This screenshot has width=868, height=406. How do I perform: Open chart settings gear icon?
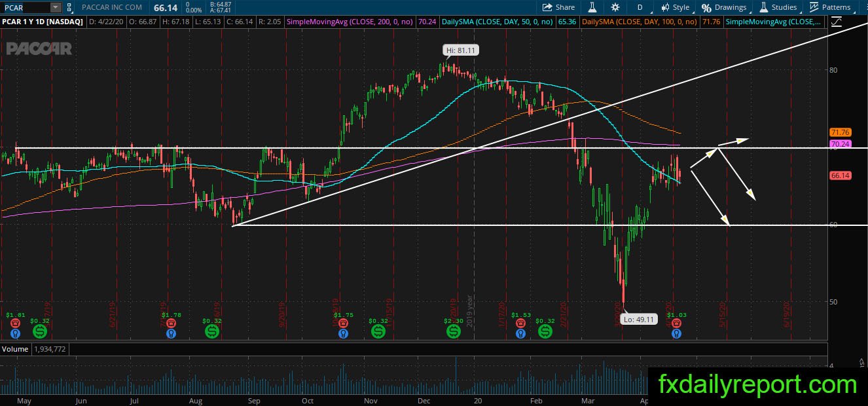[615, 7]
